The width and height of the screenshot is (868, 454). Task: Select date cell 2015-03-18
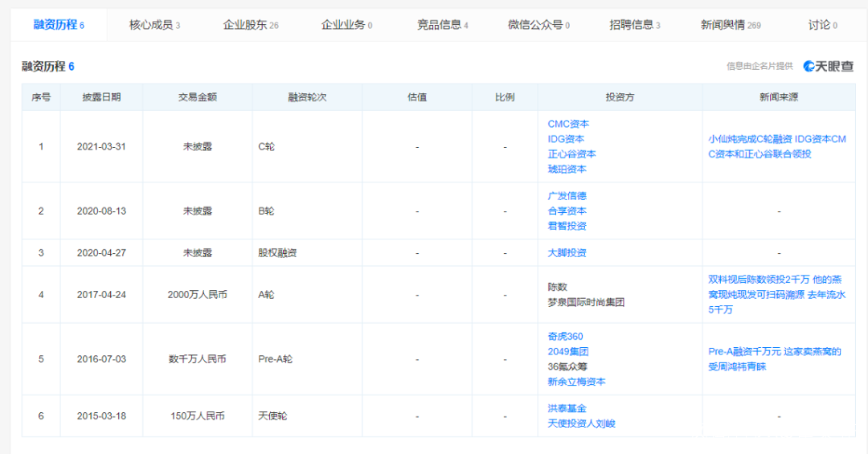point(101,415)
